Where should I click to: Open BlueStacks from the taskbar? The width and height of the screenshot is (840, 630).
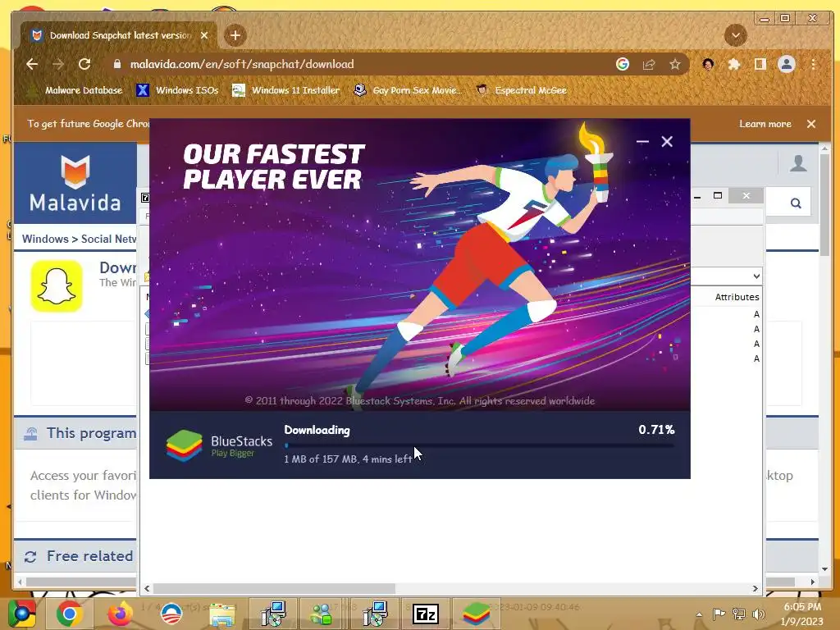click(477, 614)
